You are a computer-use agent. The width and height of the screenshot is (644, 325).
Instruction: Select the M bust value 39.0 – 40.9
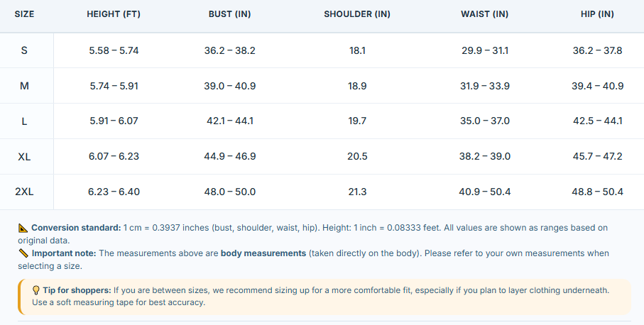coord(229,86)
